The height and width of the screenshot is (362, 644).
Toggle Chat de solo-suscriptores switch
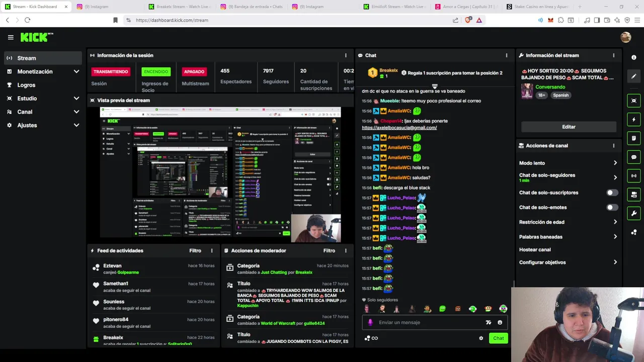pos(612,193)
